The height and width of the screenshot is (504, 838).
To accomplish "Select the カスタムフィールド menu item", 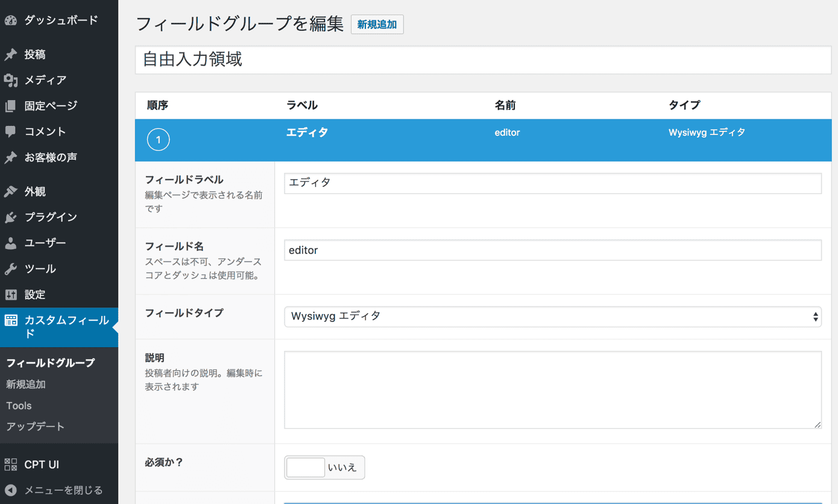I will [59, 327].
